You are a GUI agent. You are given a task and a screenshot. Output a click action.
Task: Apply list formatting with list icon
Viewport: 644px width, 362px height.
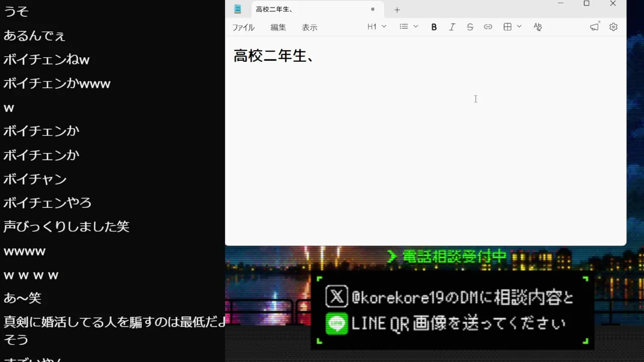(404, 27)
